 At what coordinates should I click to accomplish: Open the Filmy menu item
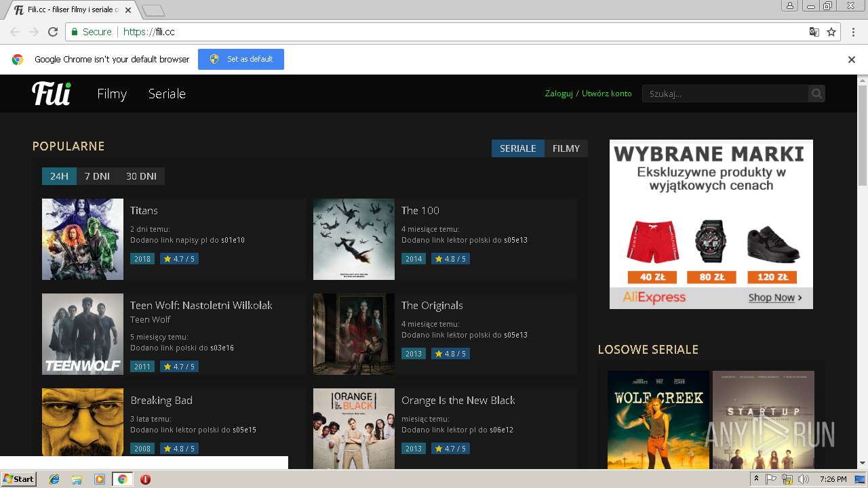112,94
